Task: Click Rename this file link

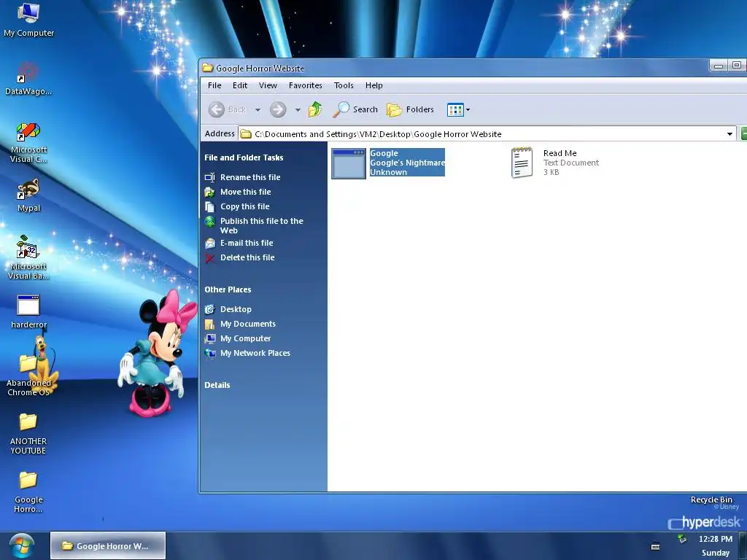Action: coord(250,177)
